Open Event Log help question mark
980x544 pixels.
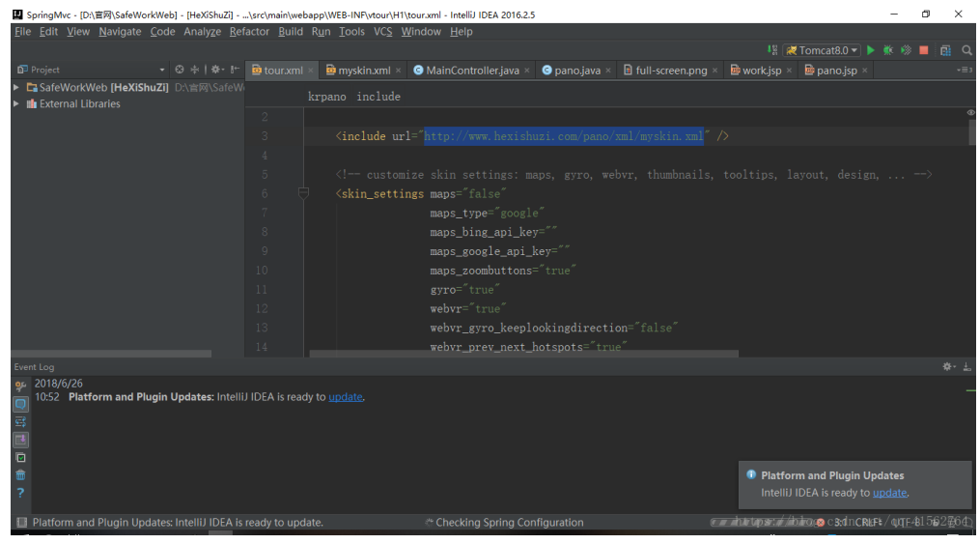pos(20,493)
